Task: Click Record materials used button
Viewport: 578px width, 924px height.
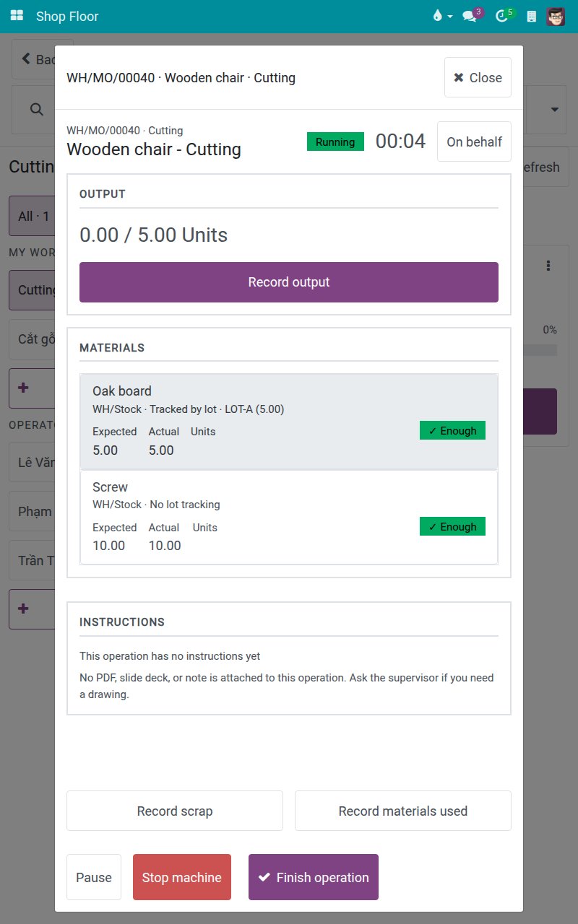Action: coord(403,811)
